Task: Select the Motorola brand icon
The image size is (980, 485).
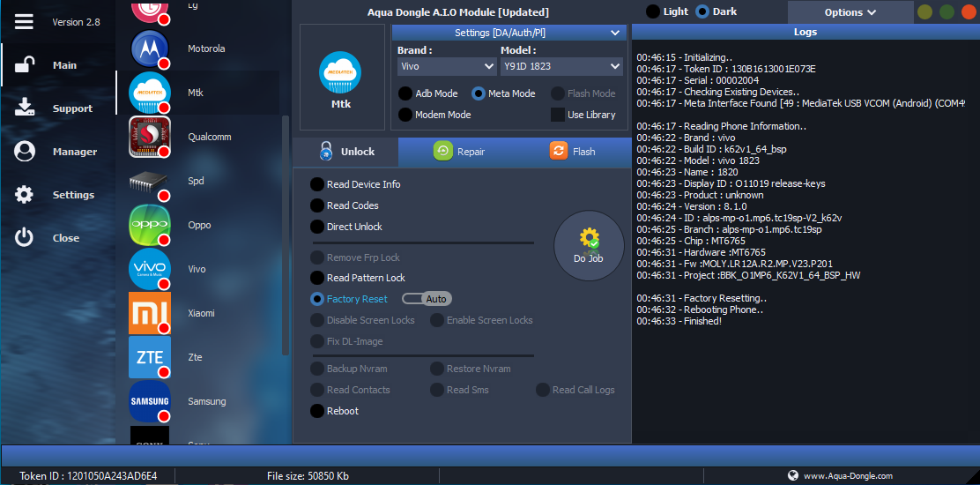Action: pyautogui.click(x=150, y=48)
